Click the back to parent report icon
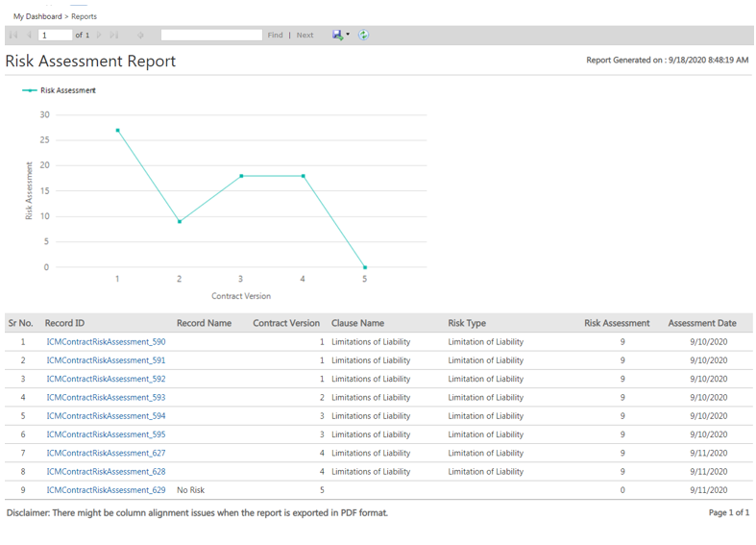Image resolution: width=756 pixels, height=545 pixels. pos(140,36)
